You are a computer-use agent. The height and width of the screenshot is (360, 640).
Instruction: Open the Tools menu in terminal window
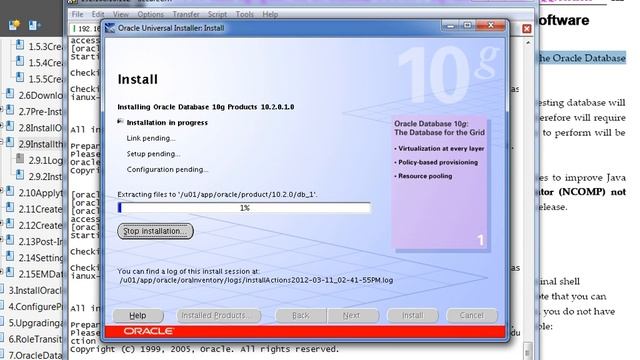pyautogui.click(x=244, y=14)
